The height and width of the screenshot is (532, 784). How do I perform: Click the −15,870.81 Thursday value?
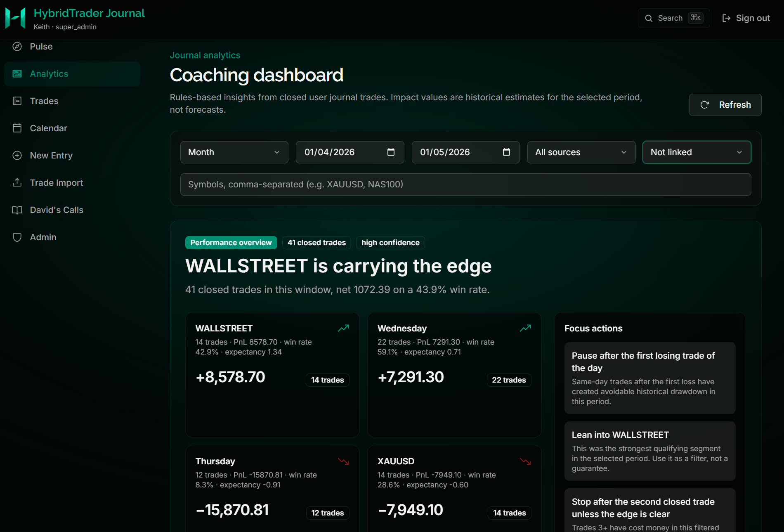(x=232, y=510)
